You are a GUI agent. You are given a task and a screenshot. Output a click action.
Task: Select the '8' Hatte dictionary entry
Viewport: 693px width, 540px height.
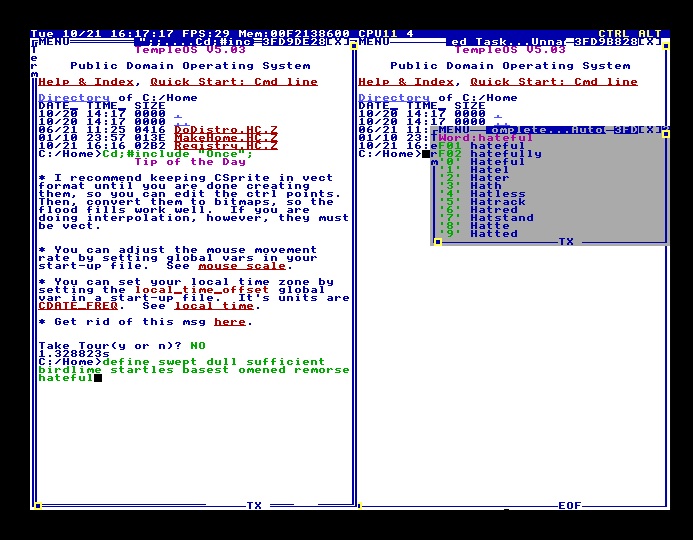pyautogui.click(x=474, y=225)
